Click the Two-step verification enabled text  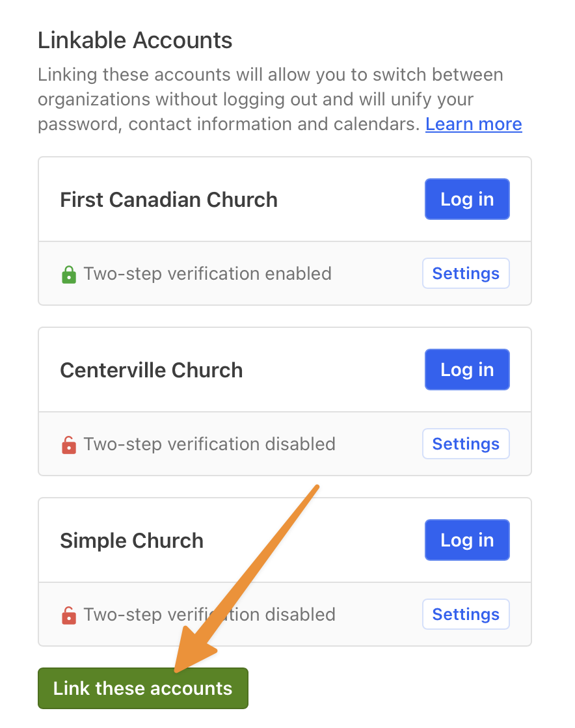[207, 273]
